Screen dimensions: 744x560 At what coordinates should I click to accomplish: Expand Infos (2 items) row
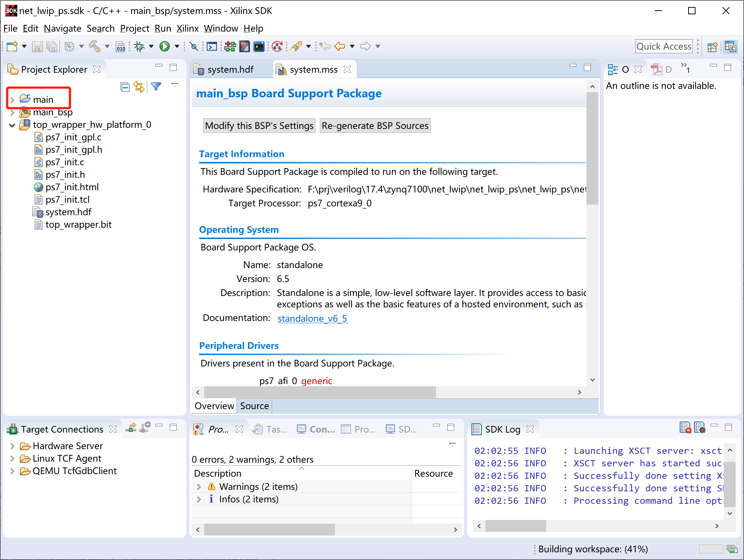tap(199, 499)
